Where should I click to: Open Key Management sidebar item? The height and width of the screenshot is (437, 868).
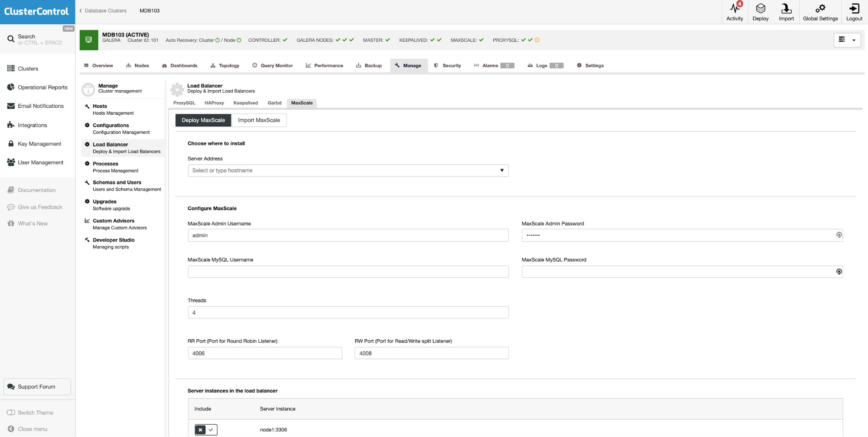click(34, 144)
